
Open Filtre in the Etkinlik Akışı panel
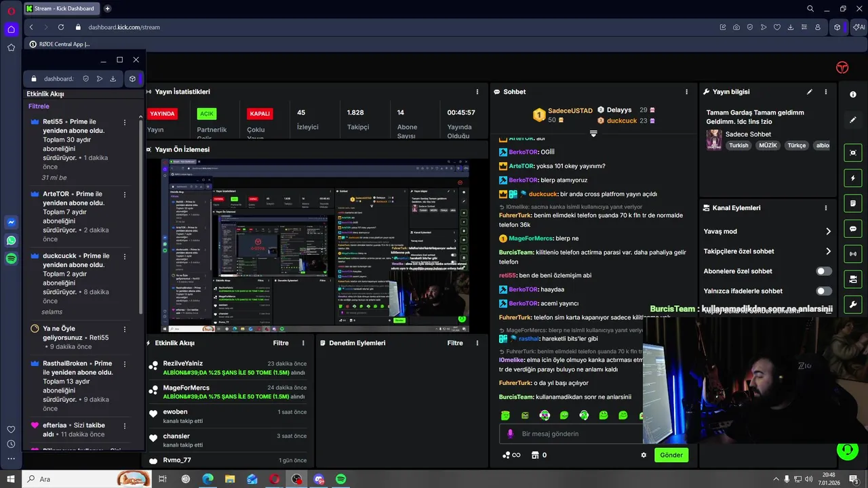click(x=281, y=343)
